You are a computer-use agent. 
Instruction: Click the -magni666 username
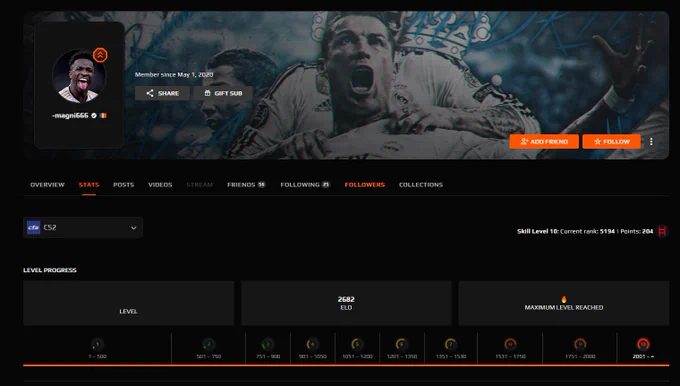pos(70,115)
